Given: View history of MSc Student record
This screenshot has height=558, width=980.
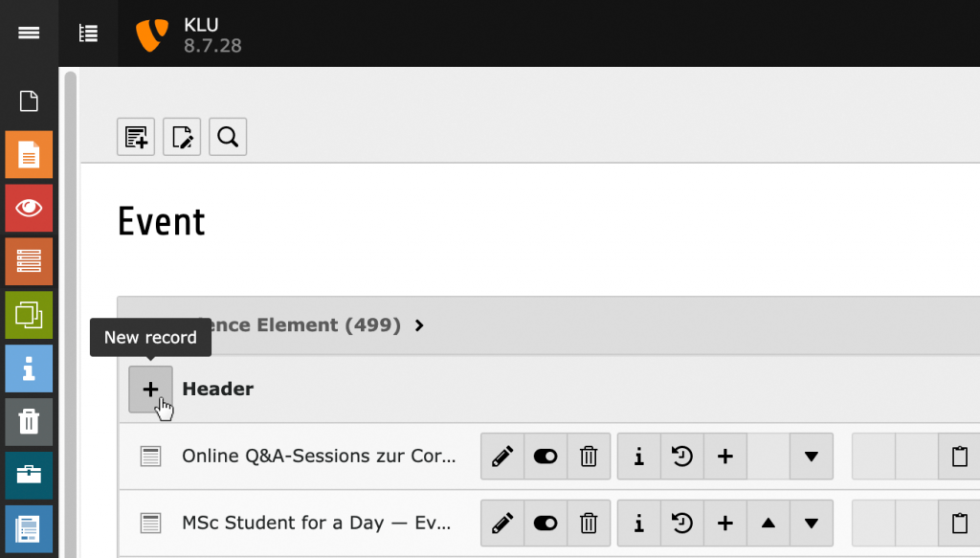Looking at the screenshot, I should pyautogui.click(x=681, y=524).
